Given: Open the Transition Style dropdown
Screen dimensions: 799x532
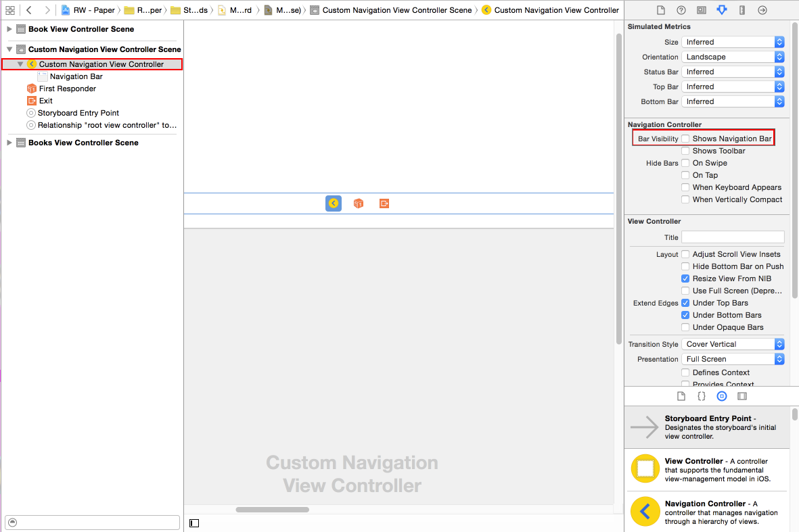Looking at the screenshot, I should (x=733, y=344).
